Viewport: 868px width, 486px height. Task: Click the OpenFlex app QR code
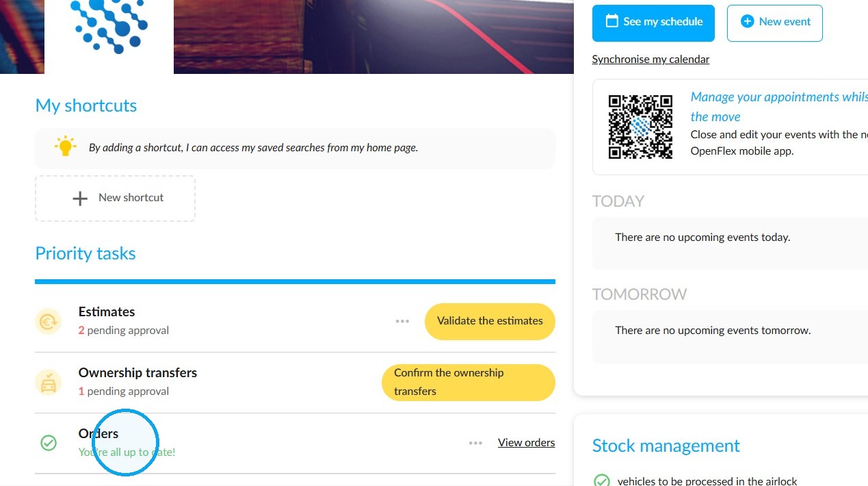640,127
